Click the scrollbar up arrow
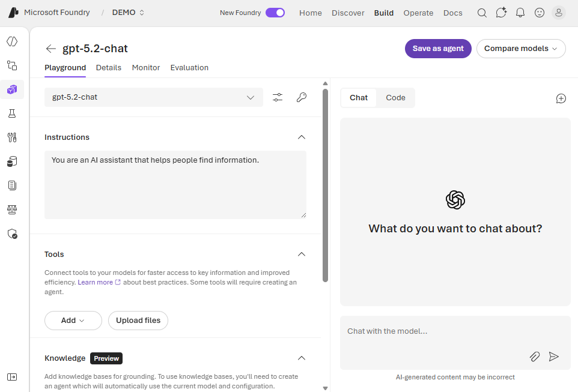578x392 pixels. pyautogui.click(x=325, y=83)
